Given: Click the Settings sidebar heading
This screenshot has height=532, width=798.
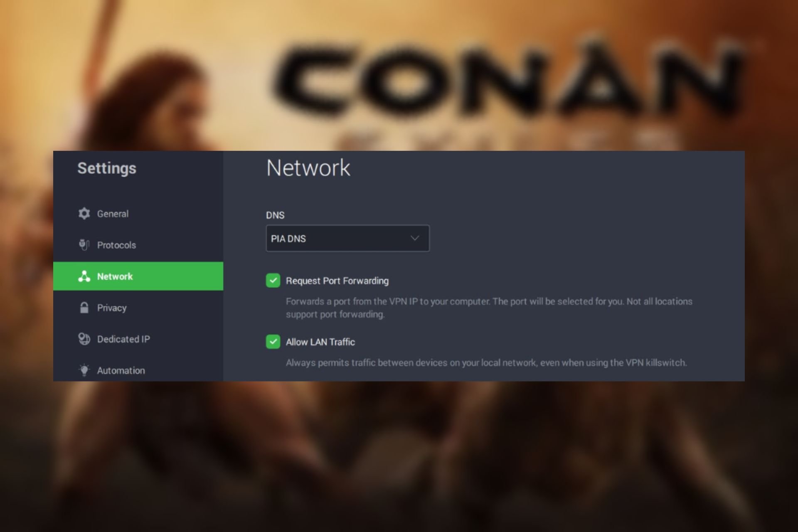Looking at the screenshot, I should point(107,168).
